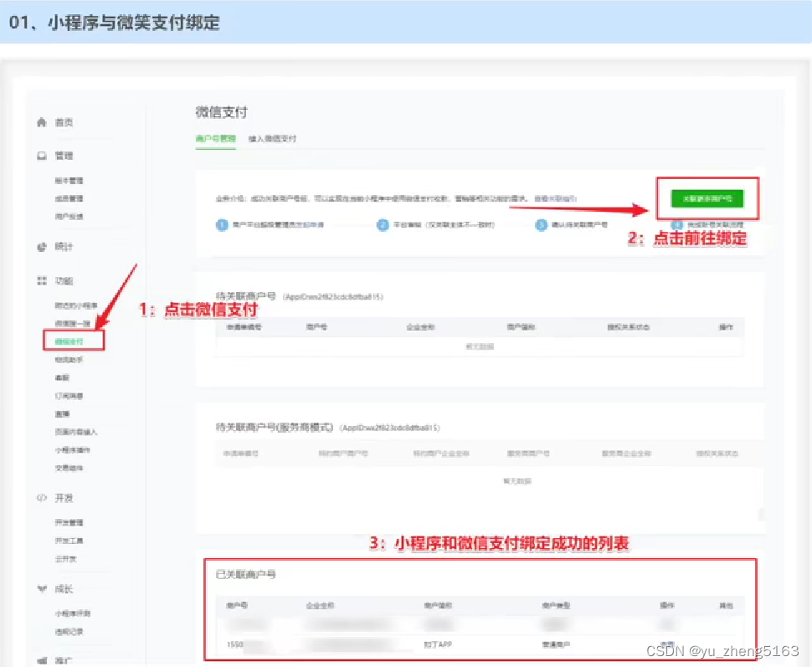812x667 pixels.
Task: Click the 服务商商户号 header in 服务商模式 table
Action: [528, 454]
